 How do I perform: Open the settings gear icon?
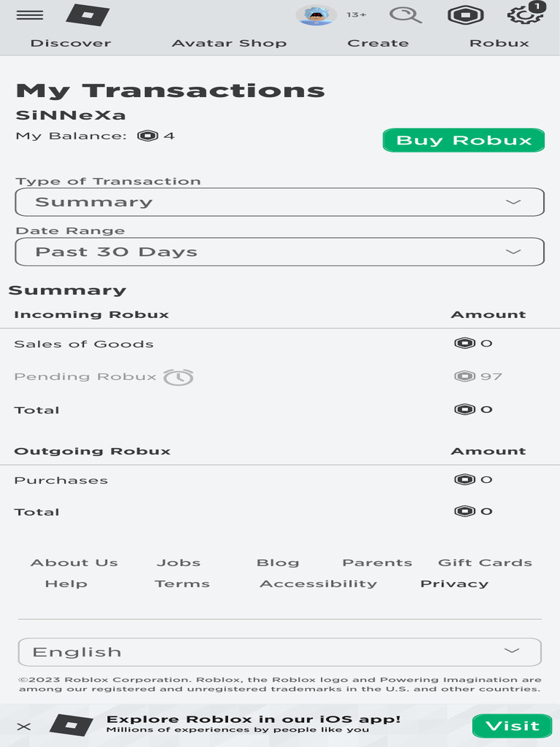[525, 15]
